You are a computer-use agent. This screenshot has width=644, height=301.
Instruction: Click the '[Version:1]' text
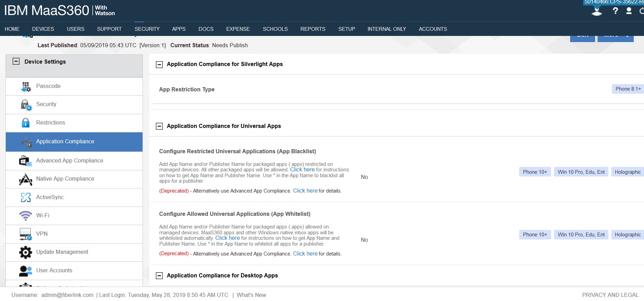coord(152,45)
